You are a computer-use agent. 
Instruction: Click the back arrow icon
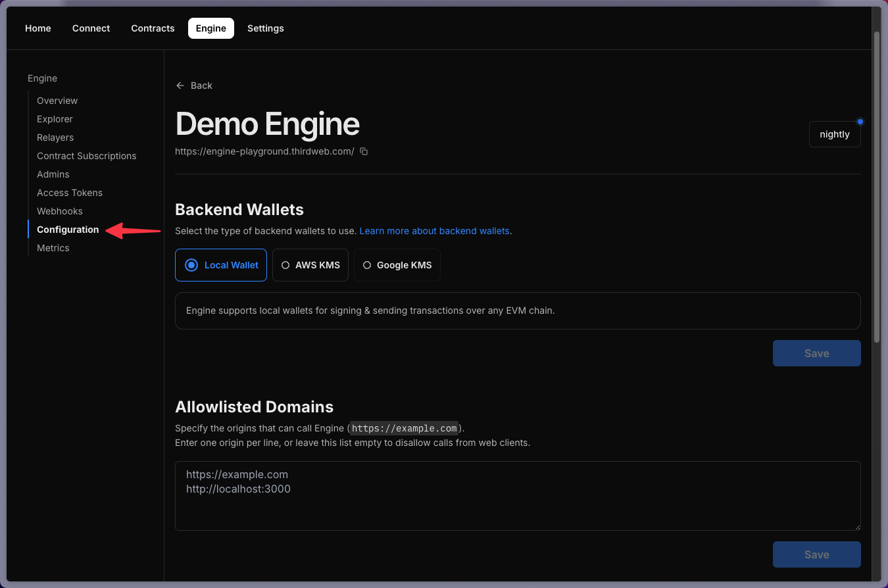(x=180, y=86)
